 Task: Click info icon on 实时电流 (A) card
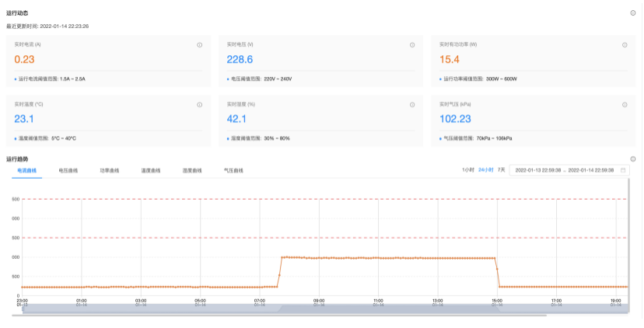(200, 45)
